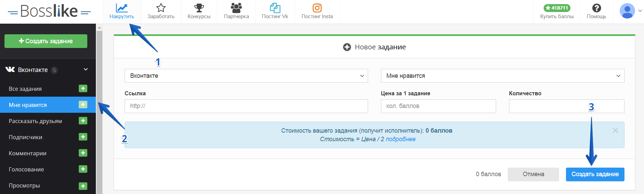This screenshot has height=194, width=644.
Task: Click the blue Создать задание submit button
Action: pyautogui.click(x=595, y=174)
